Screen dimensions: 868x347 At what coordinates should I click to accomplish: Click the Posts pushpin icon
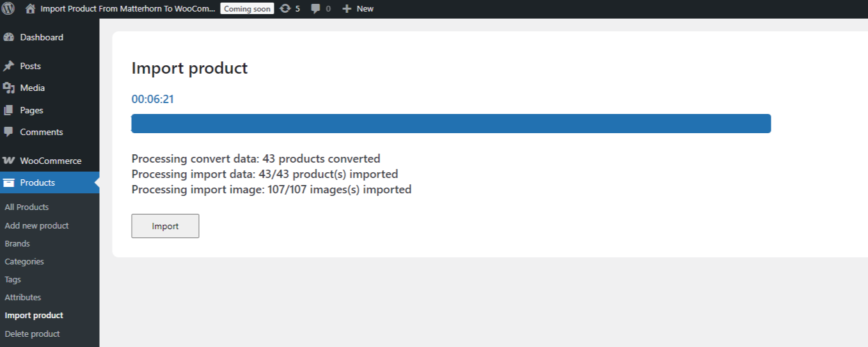[x=9, y=66]
